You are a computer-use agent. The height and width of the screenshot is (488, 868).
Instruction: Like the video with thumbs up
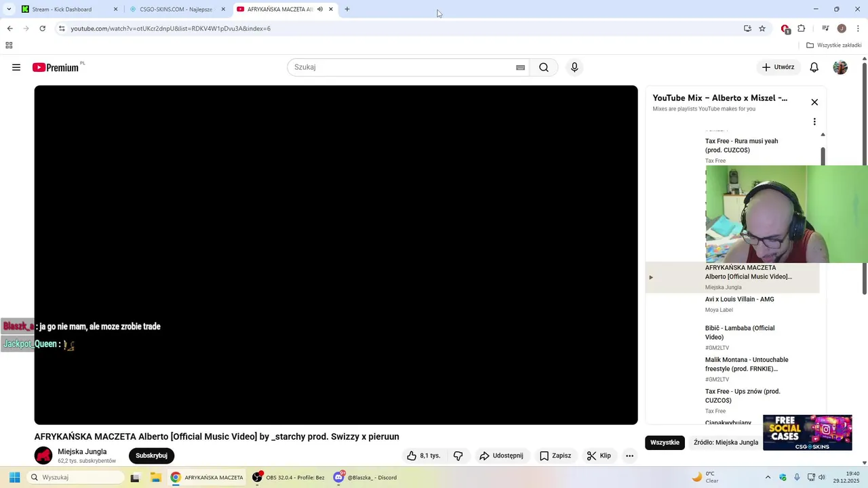424,455
